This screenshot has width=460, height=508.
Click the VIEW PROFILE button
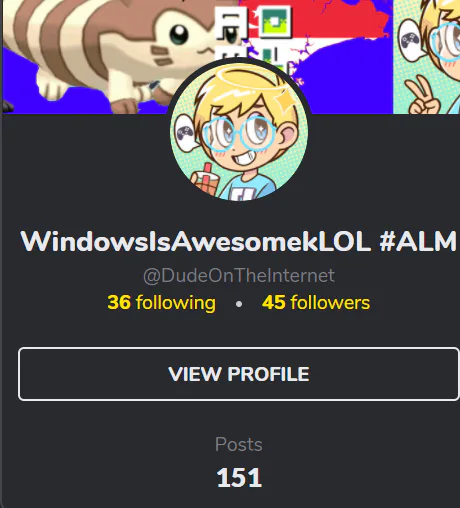[x=239, y=374]
